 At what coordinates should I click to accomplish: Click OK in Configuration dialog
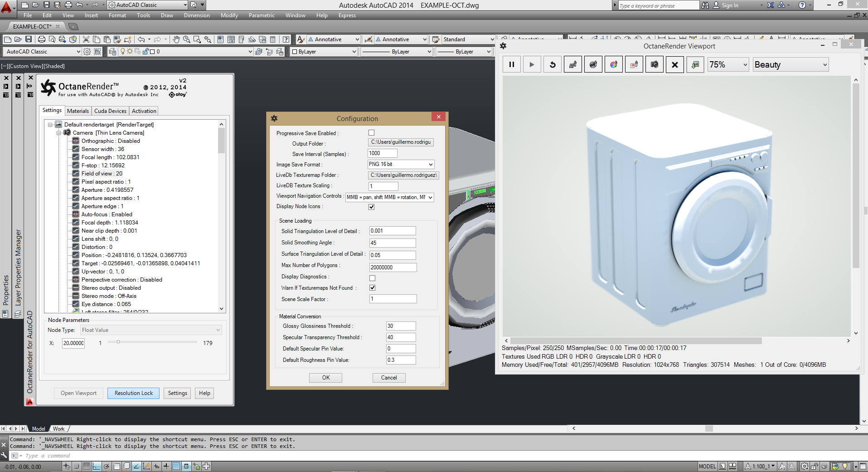pos(325,378)
